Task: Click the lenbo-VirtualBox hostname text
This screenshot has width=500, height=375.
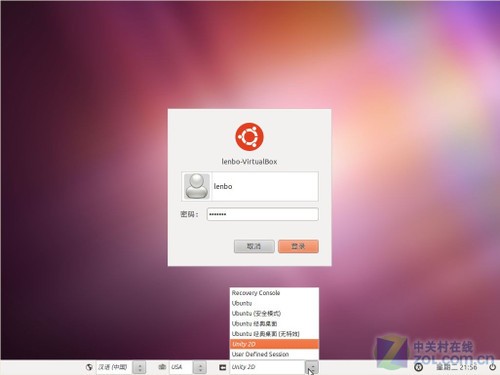Action: coord(249,162)
